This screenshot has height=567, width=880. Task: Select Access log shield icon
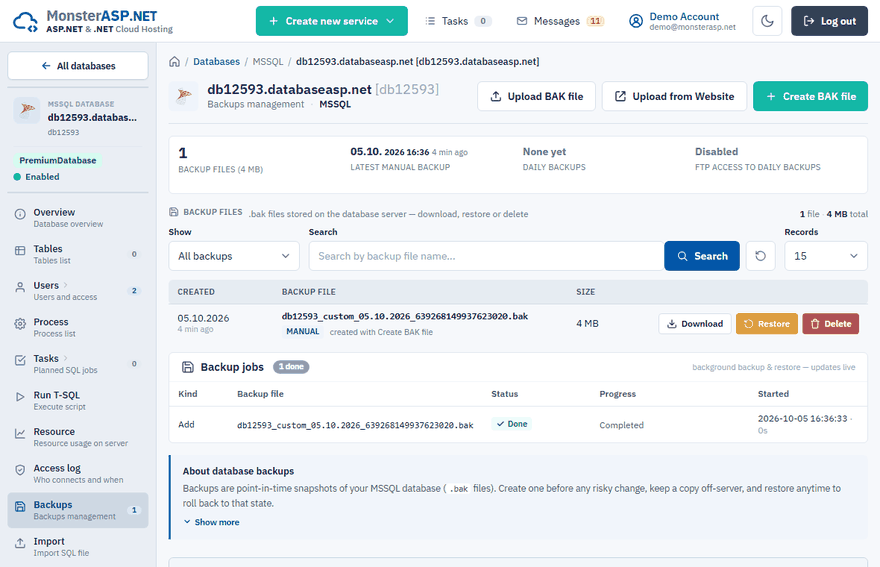(x=20, y=469)
